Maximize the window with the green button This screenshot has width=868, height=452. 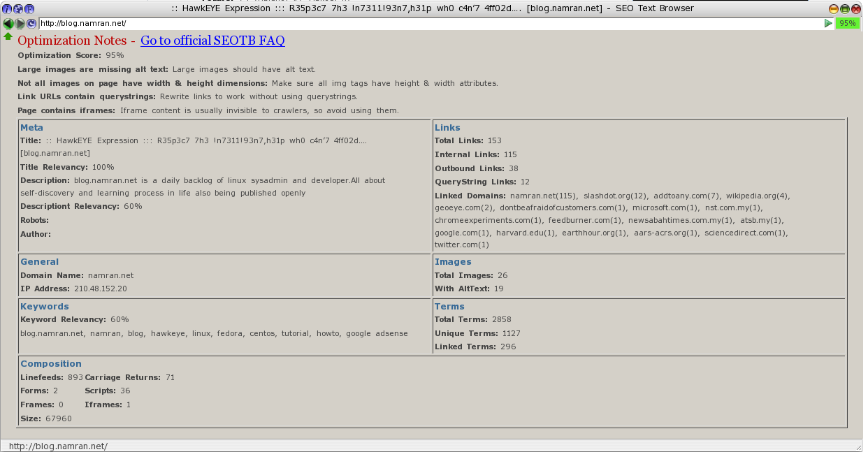[844, 9]
